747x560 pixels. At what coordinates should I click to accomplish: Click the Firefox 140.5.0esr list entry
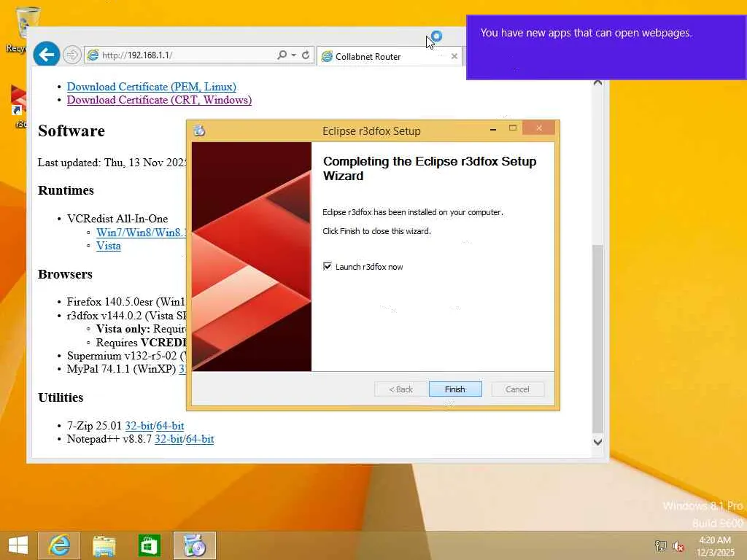125,302
